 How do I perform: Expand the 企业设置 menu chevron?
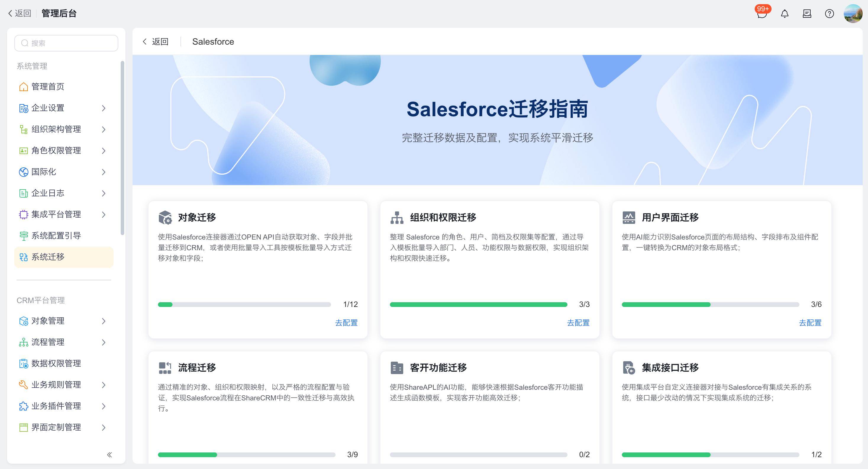(104, 108)
